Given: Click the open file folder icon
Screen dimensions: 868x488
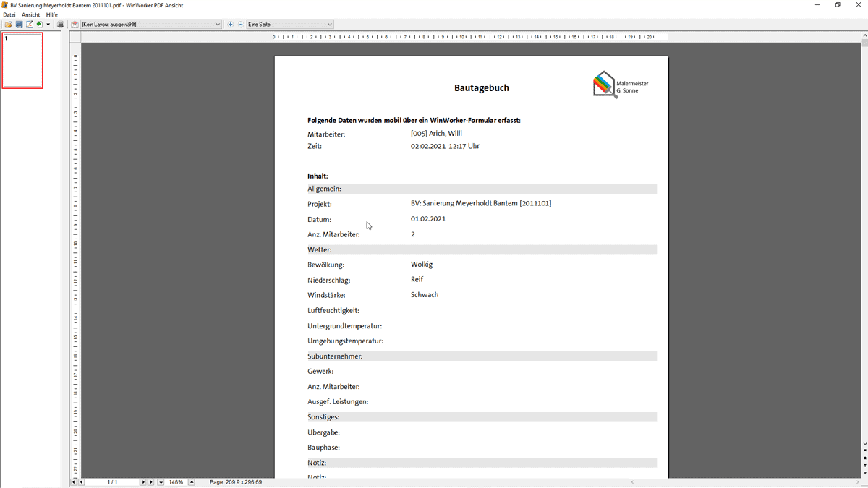Looking at the screenshot, I should point(9,25).
